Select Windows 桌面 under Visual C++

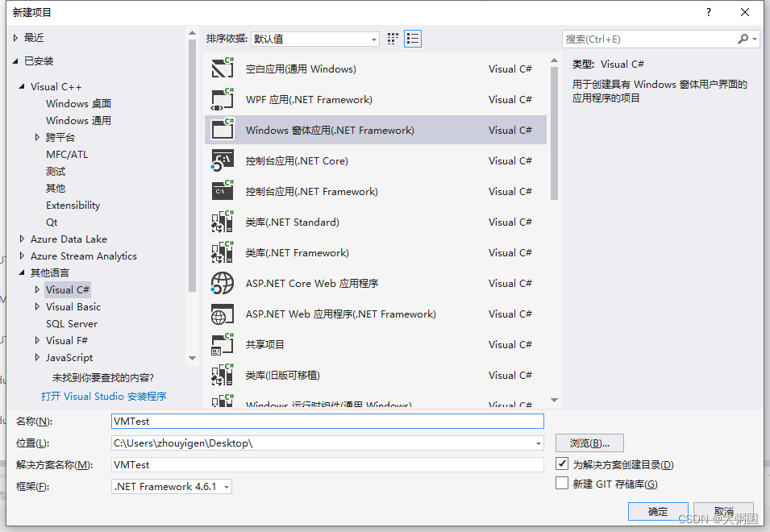pos(78,103)
